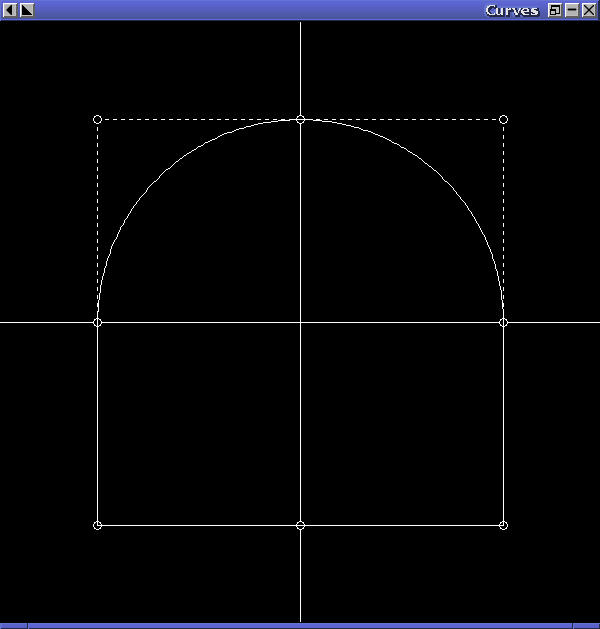The height and width of the screenshot is (629, 600).
Task: Select the right control point on the horizontal axis
Action: point(503,323)
